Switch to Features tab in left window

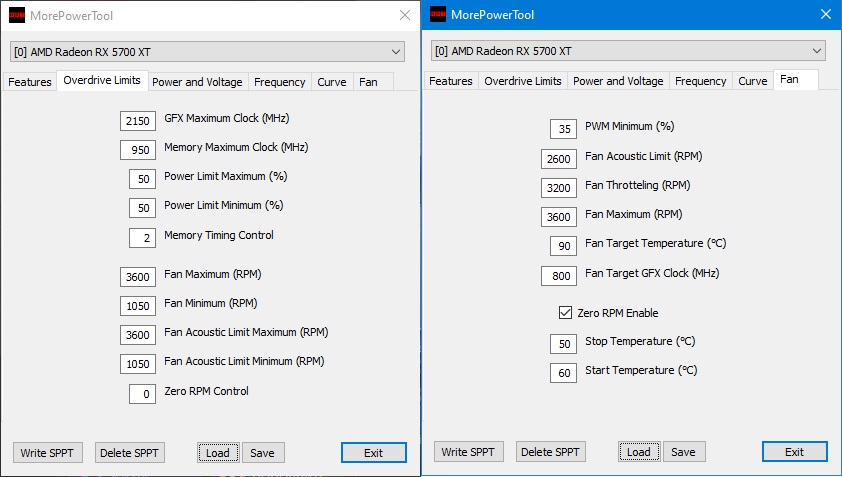click(30, 82)
